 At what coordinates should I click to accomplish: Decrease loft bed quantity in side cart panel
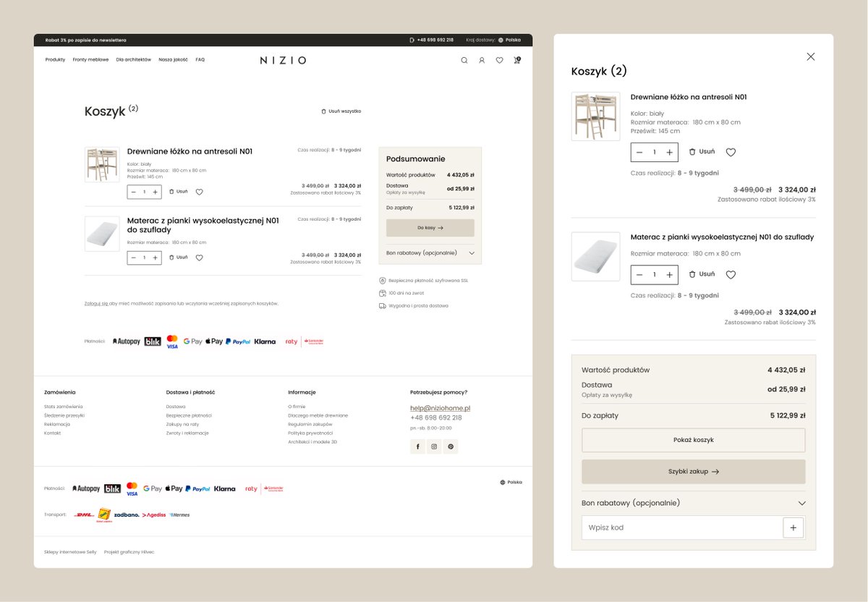point(639,152)
